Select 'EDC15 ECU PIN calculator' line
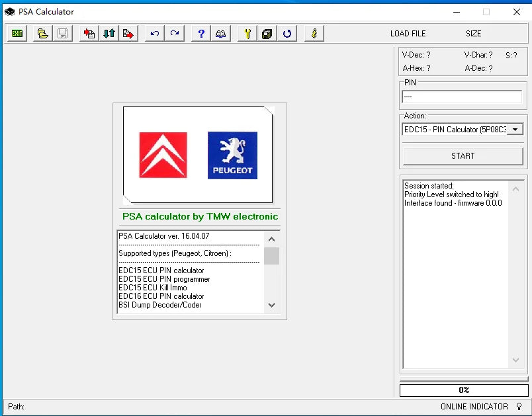This screenshot has width=532, height=416. (161, 270)
